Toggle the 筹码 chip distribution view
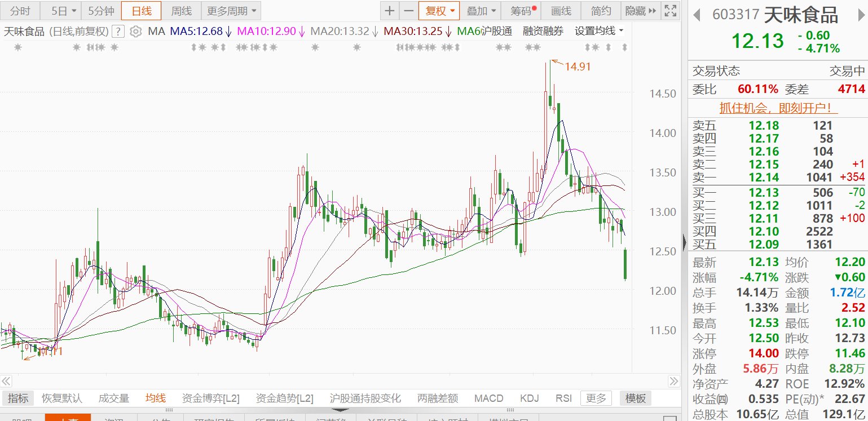Image resolution: width=868 pixels, height=421 pixels. click(523, 11)
